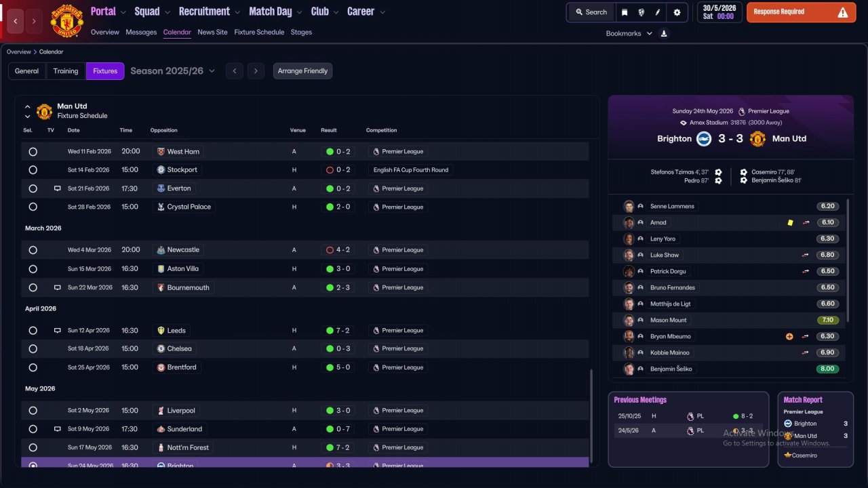
Task: Select the Stockport fixture radio button
Action: coord(33,170)
